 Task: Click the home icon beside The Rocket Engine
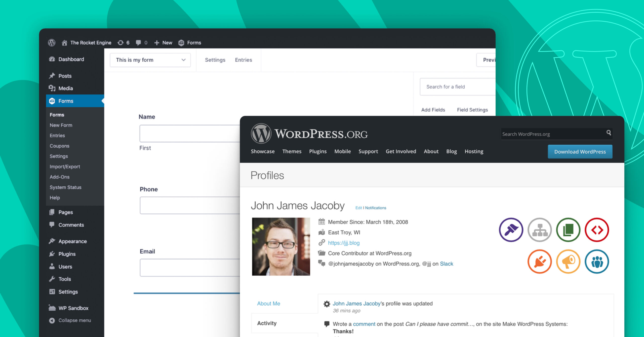[64, 43]
